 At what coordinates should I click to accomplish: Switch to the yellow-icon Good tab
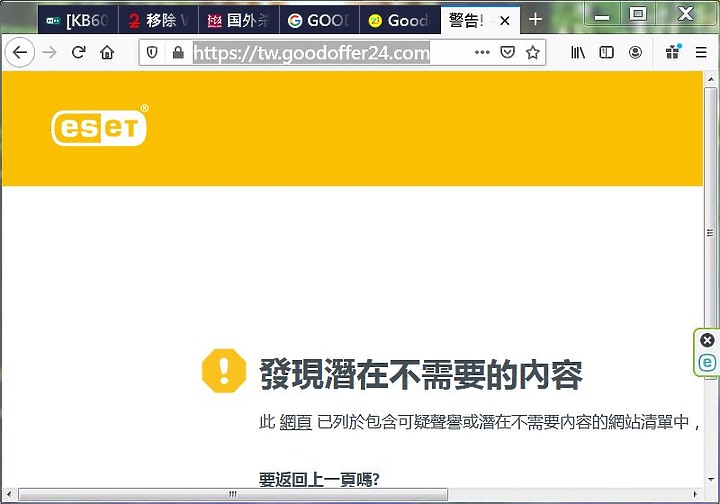point(399,20)
